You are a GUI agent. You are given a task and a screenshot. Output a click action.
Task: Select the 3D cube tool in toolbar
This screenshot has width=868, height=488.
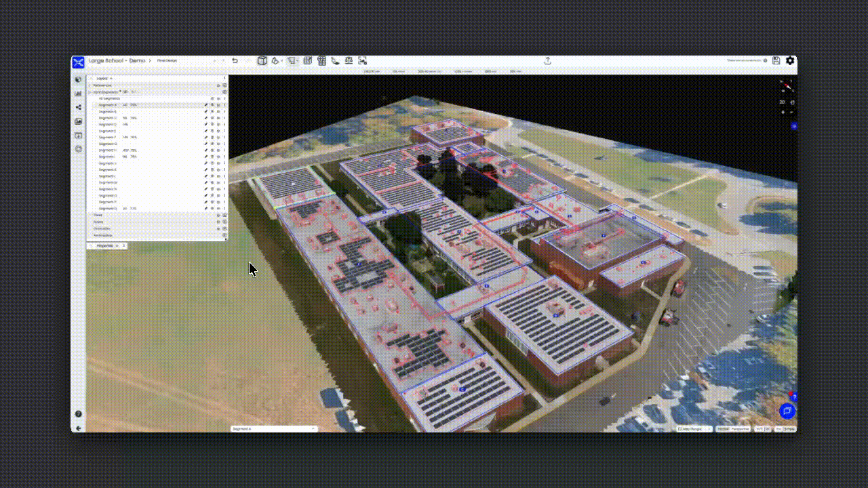click(x=262, y=61)
